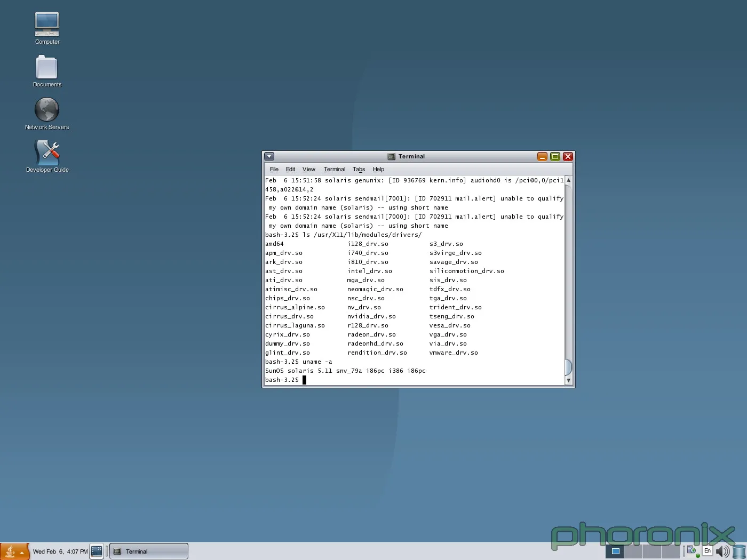Toggle the show desktop button beside the clock
Image resolution: width=747 pixels, height=560 pixels.
tap(97, 551)
